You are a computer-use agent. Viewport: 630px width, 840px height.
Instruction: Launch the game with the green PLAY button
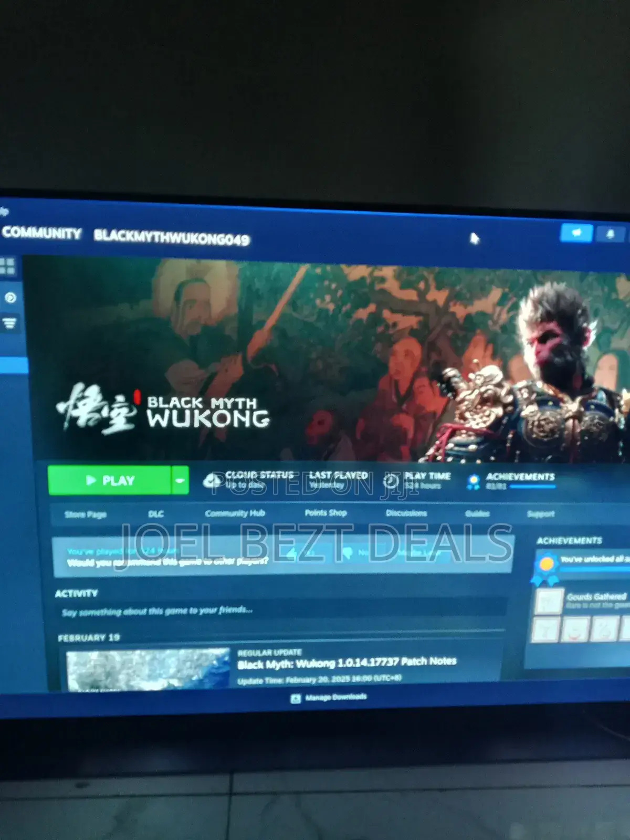tap(109, 480)
